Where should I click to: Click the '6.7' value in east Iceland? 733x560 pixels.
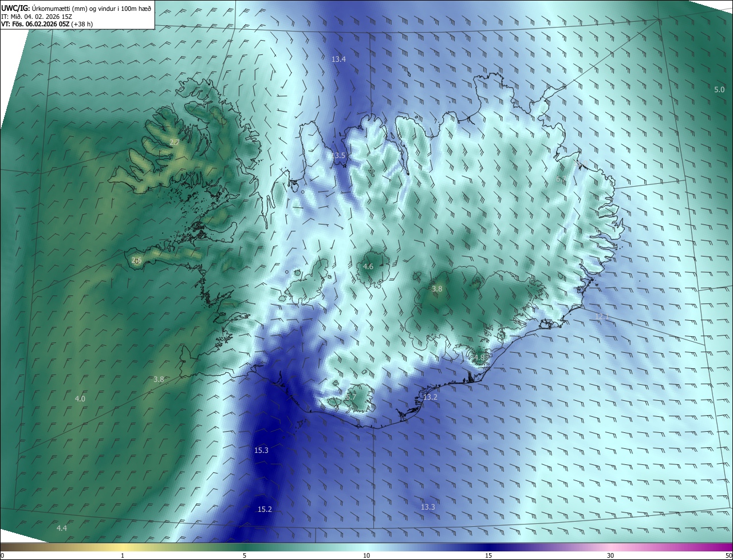pos(561,179)
